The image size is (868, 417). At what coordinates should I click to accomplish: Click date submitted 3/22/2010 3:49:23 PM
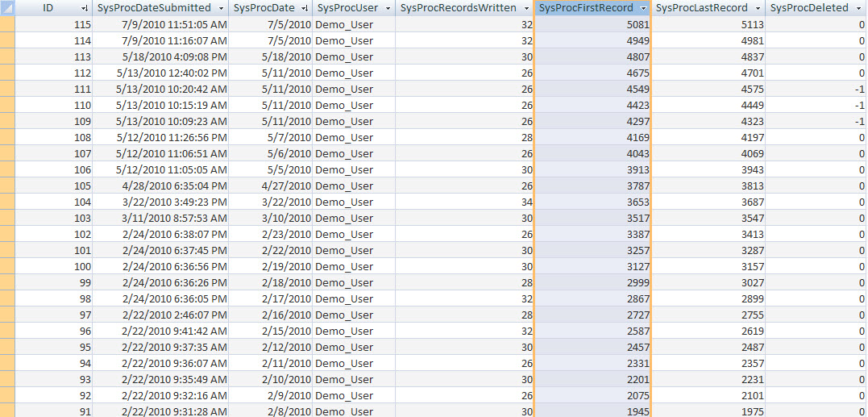(160, 202)
